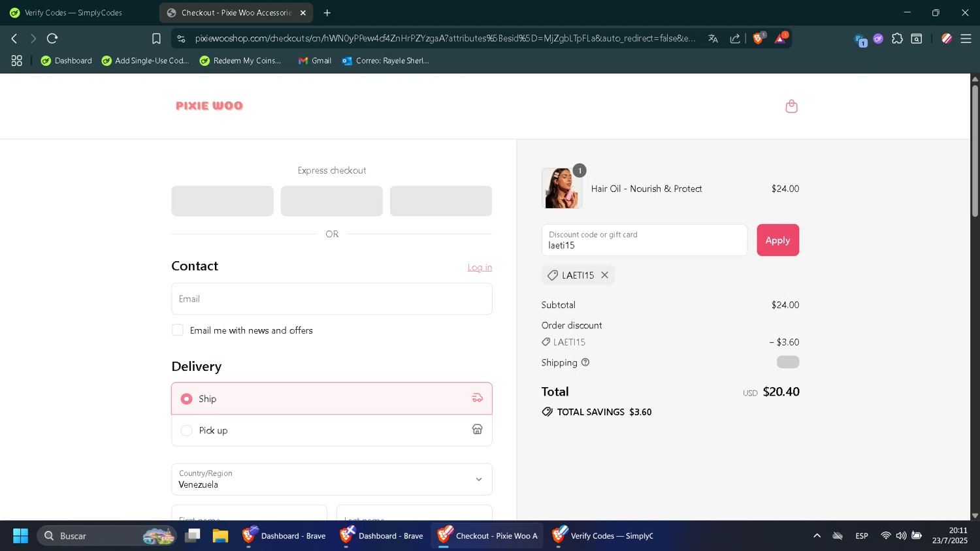Click the translate page icon

point(713,39)
